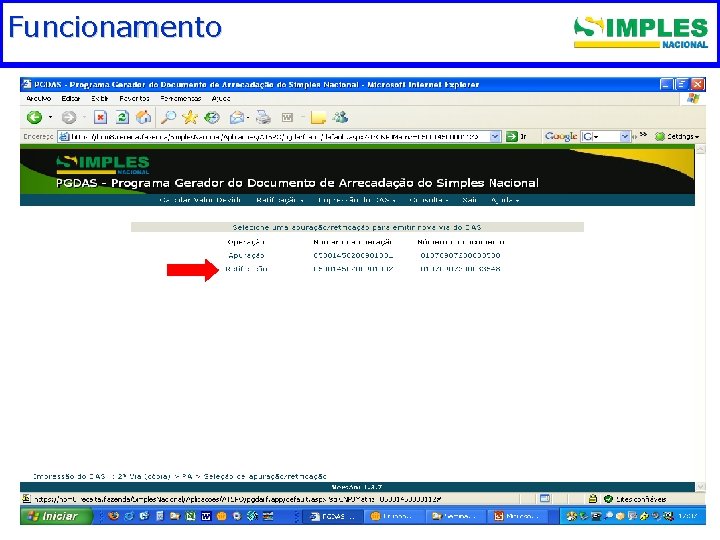Click the trusted sites green check icon
This screenshot has width=720, height=540.
(x=608, y=499)
